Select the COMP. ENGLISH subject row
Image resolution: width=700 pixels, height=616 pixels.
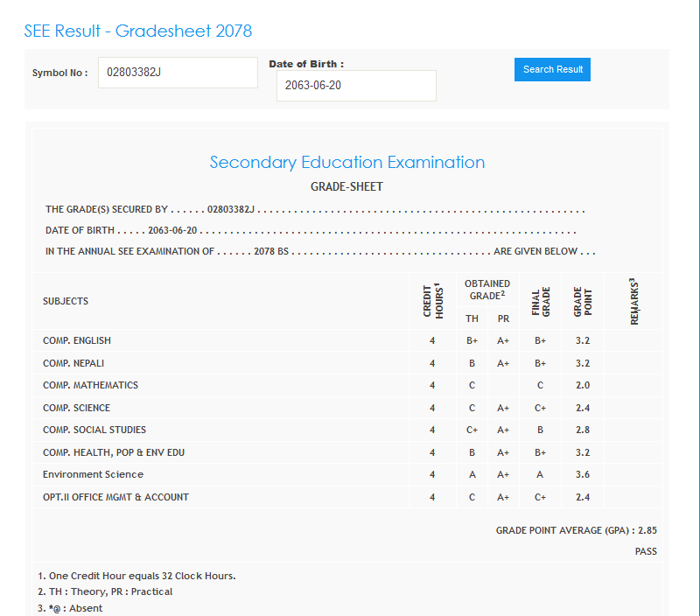click(x=77, y=340)
